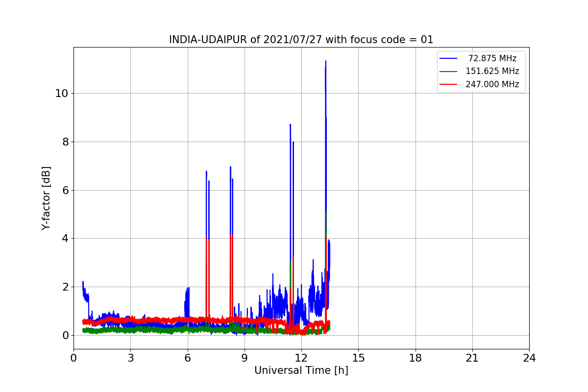The width and height of the screenshot is (588, 392).
Task: Click y-axis tick label 6 on the y-axis
Action: (65, 190)
